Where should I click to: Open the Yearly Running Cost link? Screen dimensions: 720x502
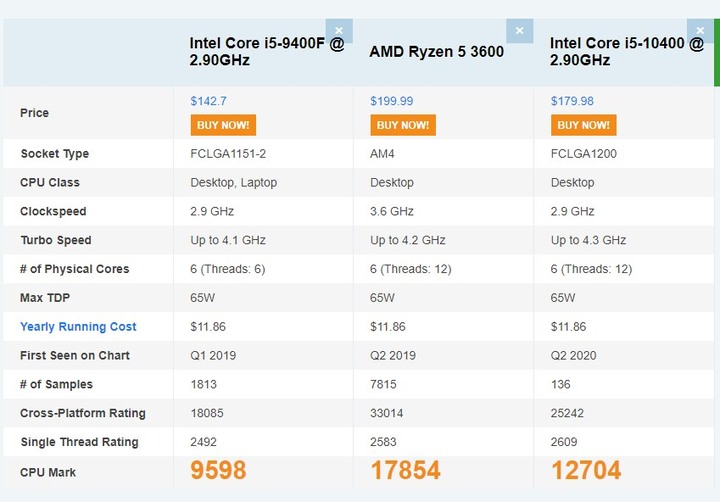coord(78,327)
